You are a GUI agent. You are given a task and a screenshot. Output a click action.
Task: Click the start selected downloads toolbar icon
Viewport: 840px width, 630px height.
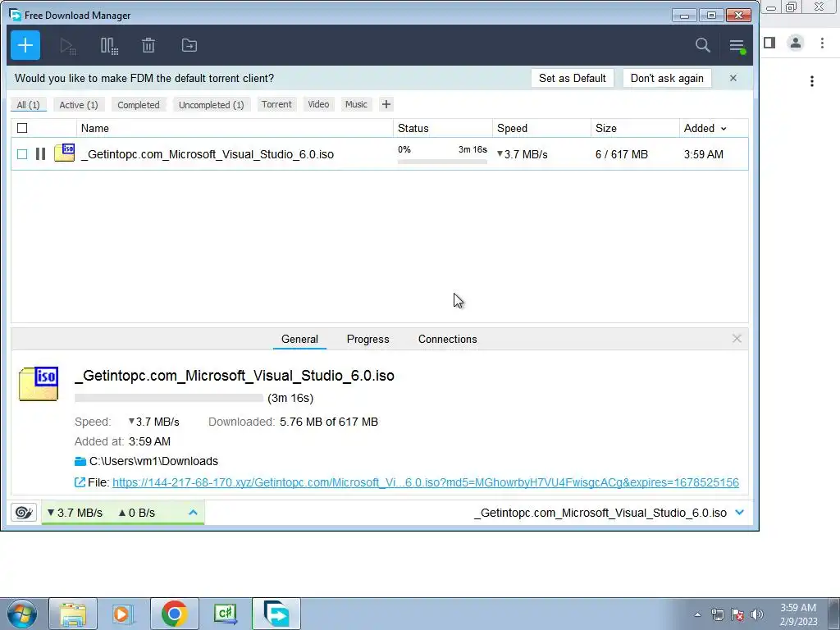pos(68,46)
